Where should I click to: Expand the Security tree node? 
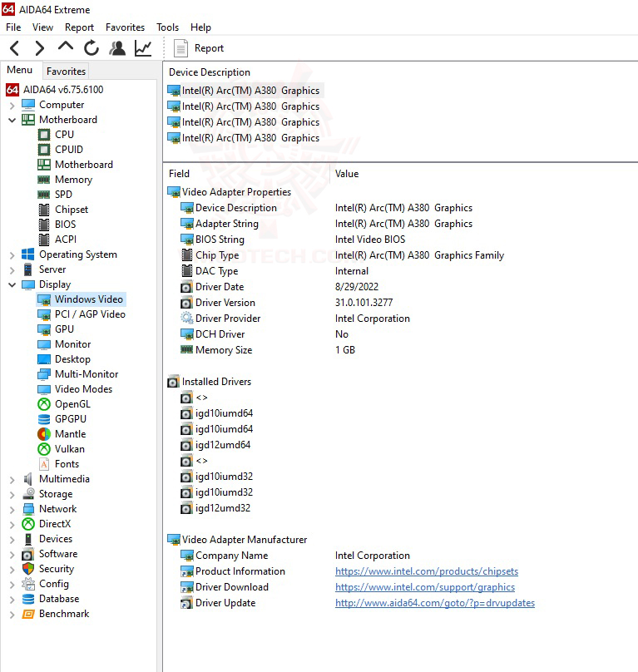[x=12, y=570]
